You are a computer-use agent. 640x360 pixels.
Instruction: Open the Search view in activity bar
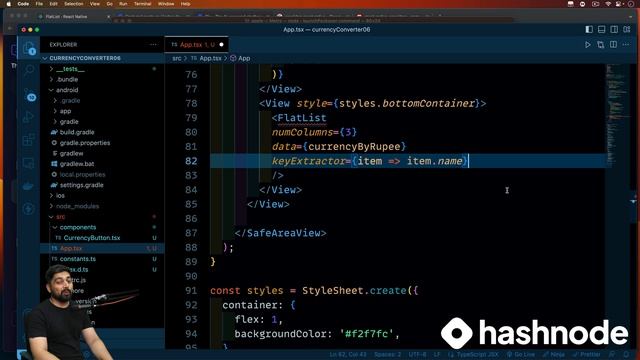pos(29,71)
